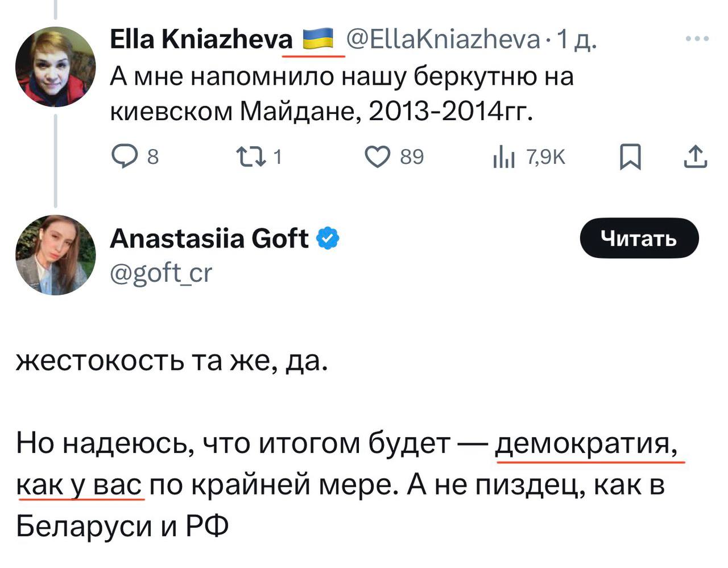
Task: Open the three-dot more options menu
Action: [697, 39]
